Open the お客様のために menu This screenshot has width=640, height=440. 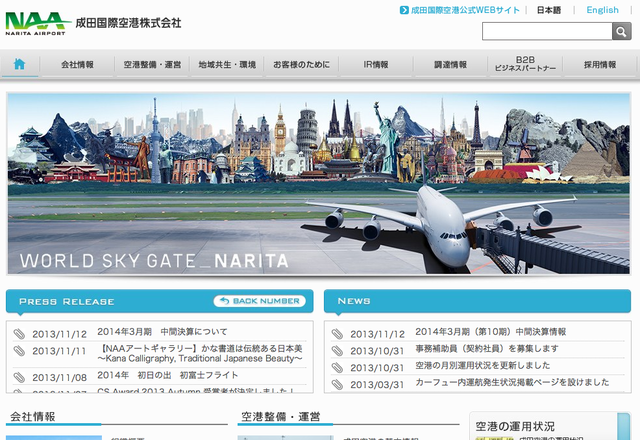pos(301,64)
